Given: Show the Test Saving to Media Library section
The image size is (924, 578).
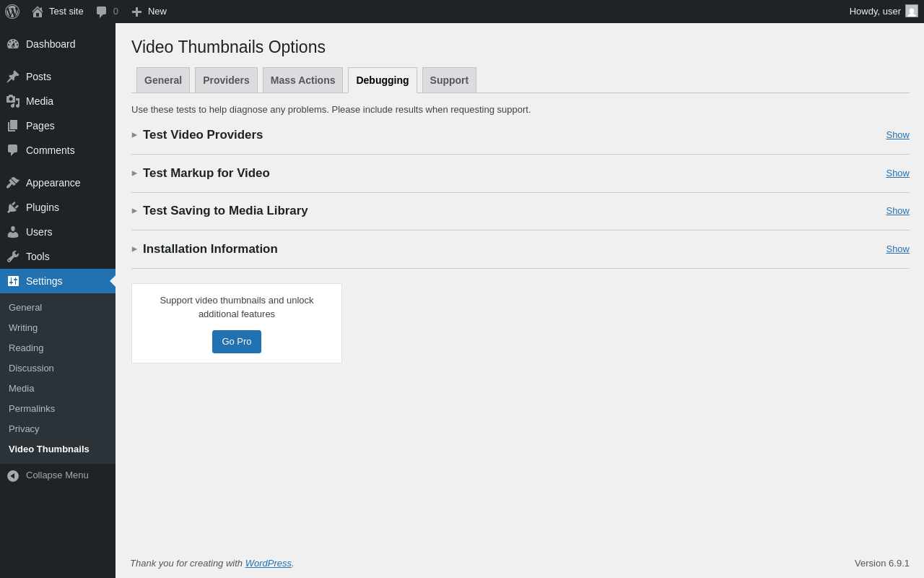Looking at the screenshot, I should coord(897,211).
